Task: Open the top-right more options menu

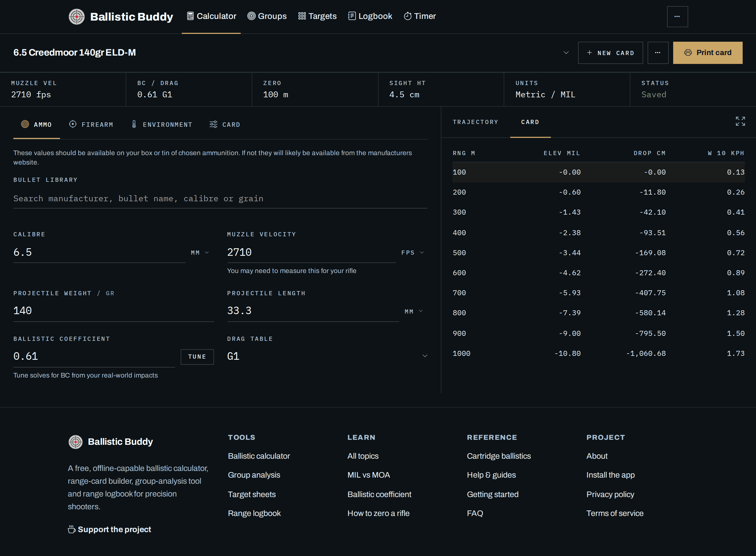Action: coord(677,16)
